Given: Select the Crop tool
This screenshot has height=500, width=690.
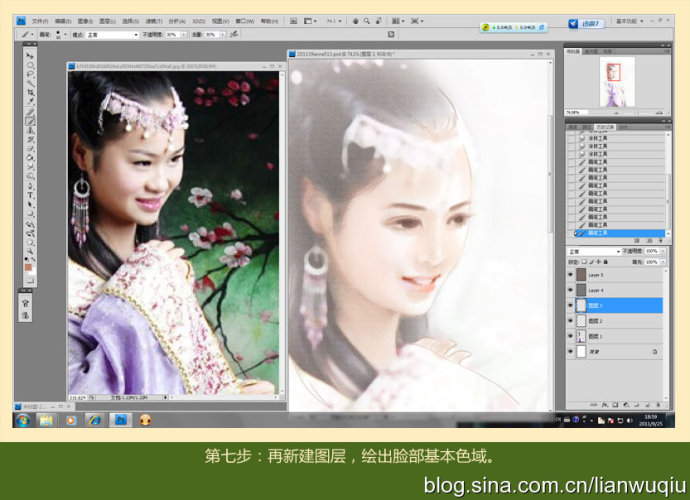Looking at the screenshot, I should point(30,93).
